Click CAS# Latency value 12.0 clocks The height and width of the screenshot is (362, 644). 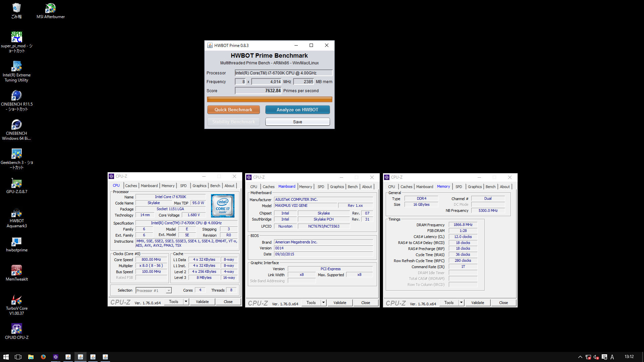(463, 237)
